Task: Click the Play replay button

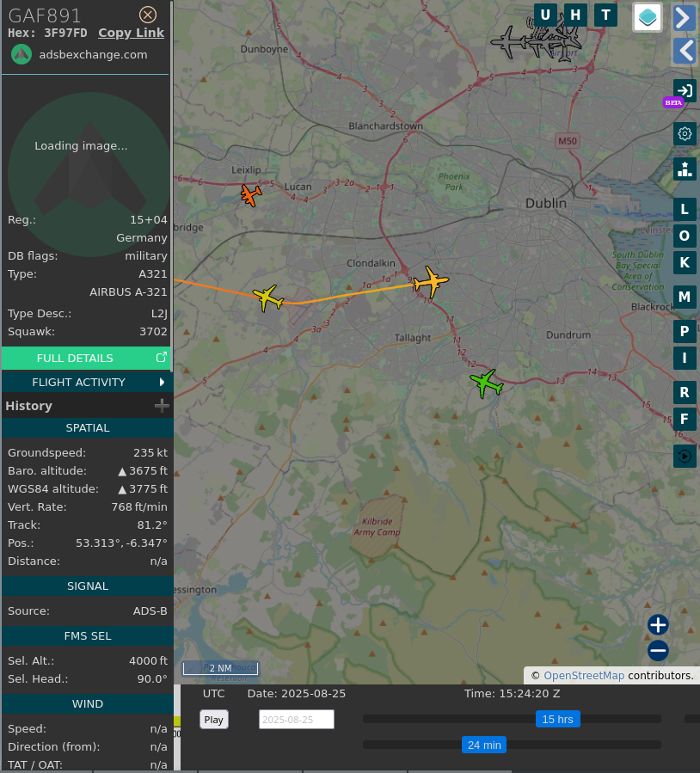Action: (x=213, y=720)
